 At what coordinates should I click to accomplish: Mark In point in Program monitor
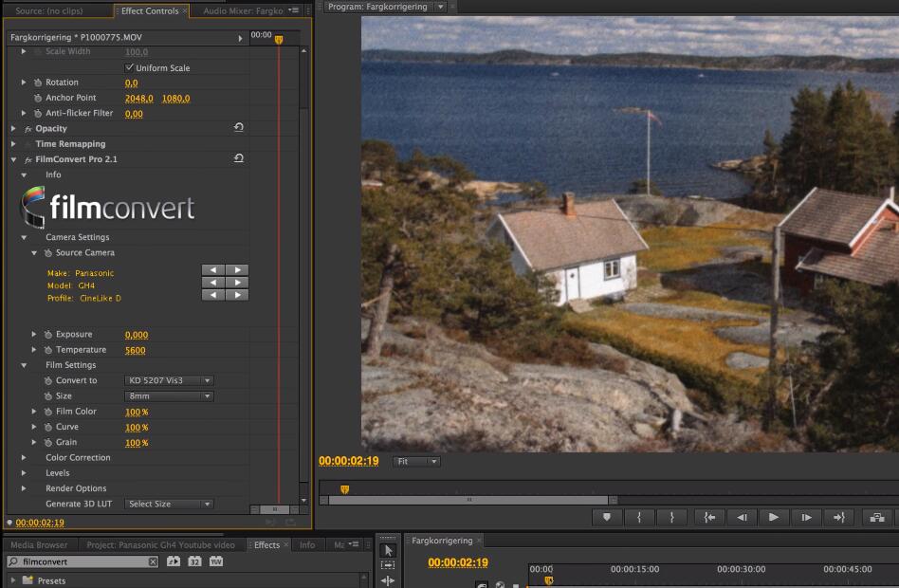(x=639, y=518)
